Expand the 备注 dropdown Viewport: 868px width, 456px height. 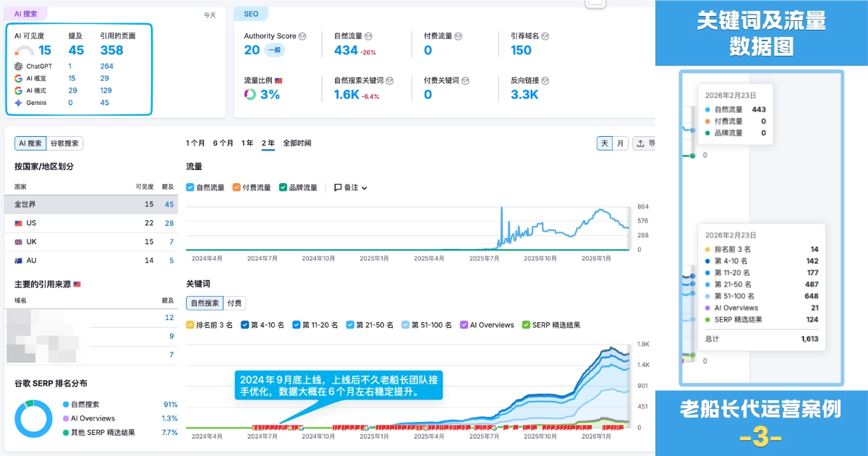click(x=351, y=187)
